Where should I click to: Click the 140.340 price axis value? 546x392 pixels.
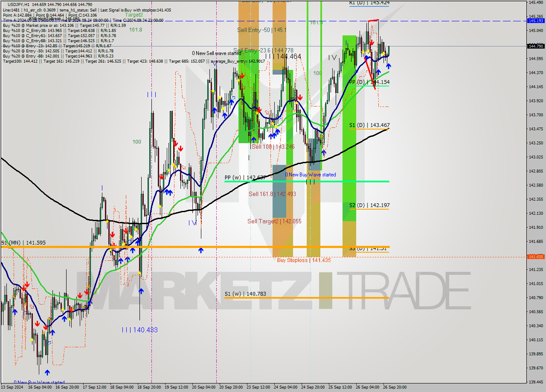(536, 326)
